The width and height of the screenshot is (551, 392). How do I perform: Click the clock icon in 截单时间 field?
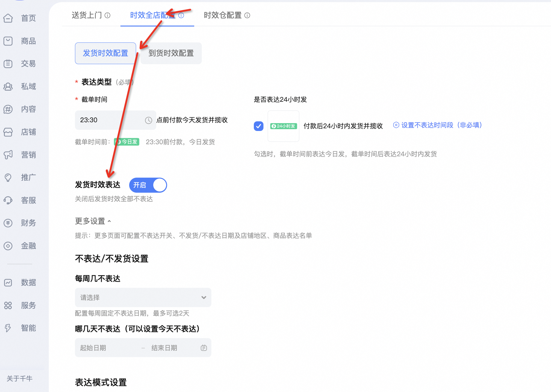point(148,120)
